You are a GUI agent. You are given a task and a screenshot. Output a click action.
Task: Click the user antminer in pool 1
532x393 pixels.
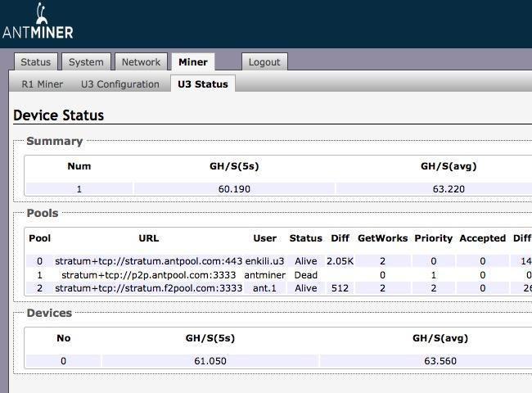pyautogui.click(x=264, y=275)
